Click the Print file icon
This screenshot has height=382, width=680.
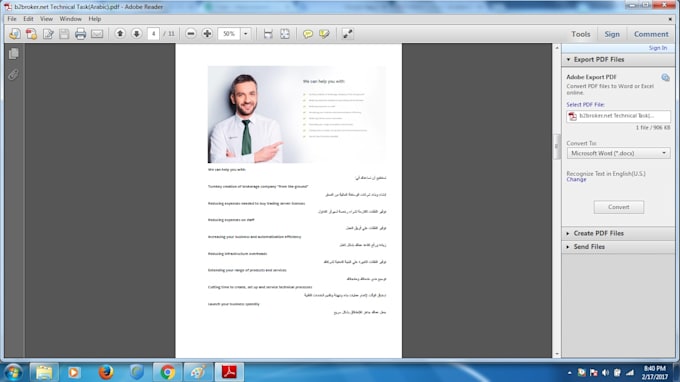(x=80, y=34)
